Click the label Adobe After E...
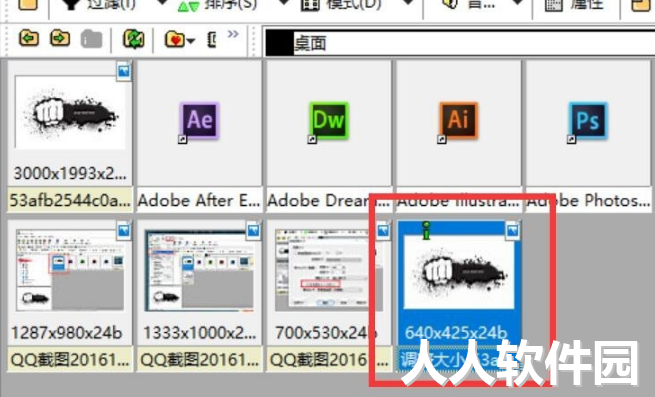655x397 pixels. 199,201
